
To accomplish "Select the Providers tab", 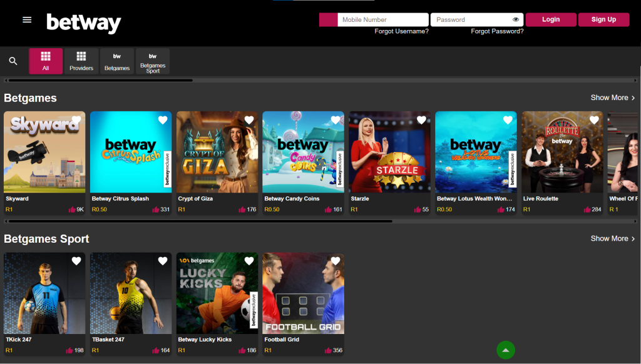I will [81, 61].
